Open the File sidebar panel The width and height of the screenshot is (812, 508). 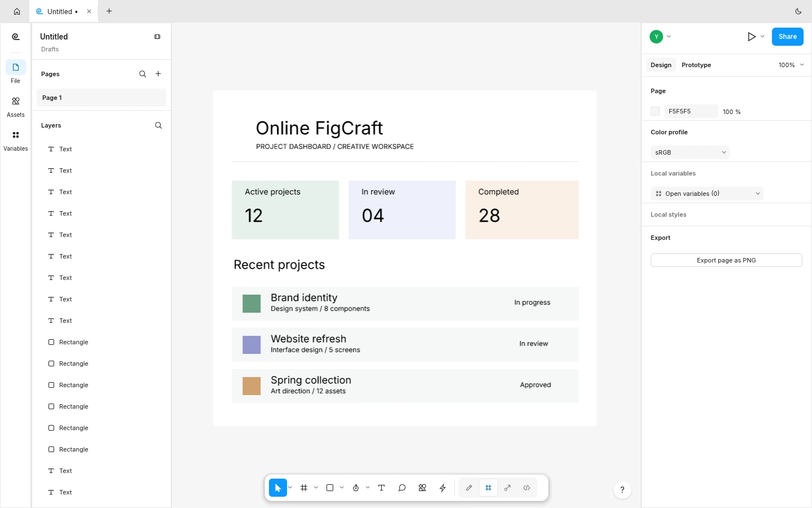click(16, 72)
